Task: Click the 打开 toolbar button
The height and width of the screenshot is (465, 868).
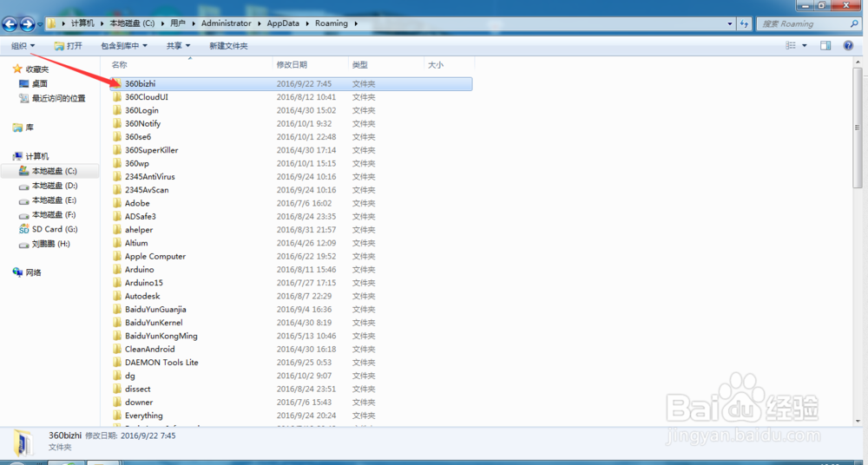Action: (68, 46)
